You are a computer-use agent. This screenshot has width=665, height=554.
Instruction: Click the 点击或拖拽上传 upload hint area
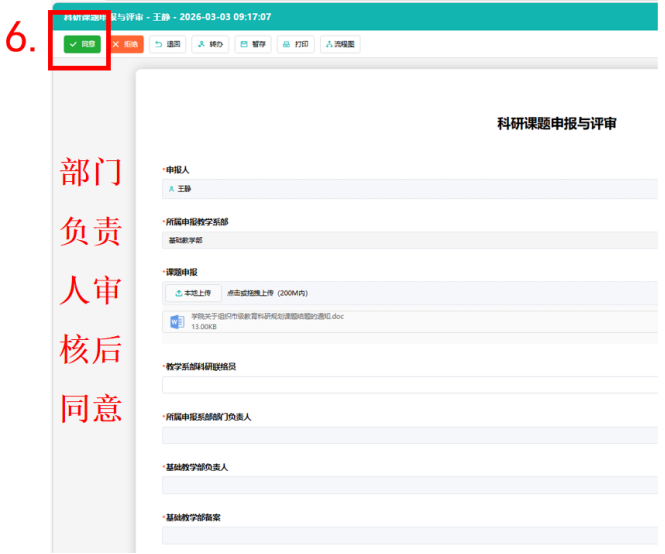pyautogui.click(x=267, y=293)
